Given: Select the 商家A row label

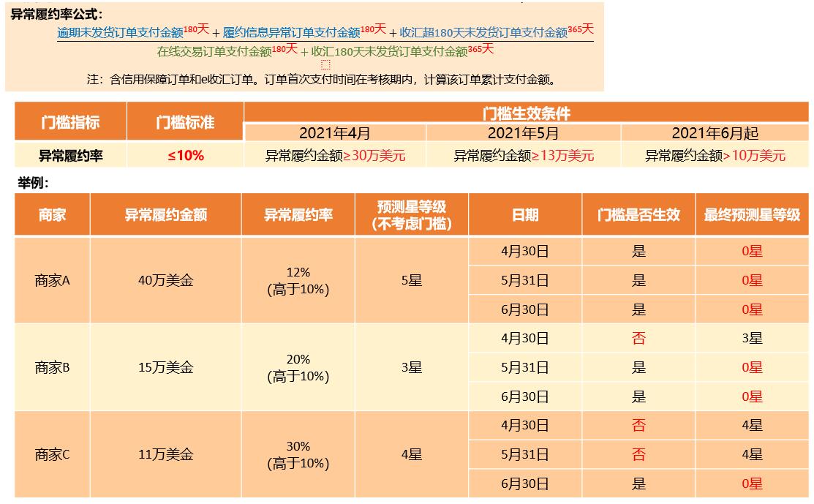Looking at the screenshot, I should (52, 280).
